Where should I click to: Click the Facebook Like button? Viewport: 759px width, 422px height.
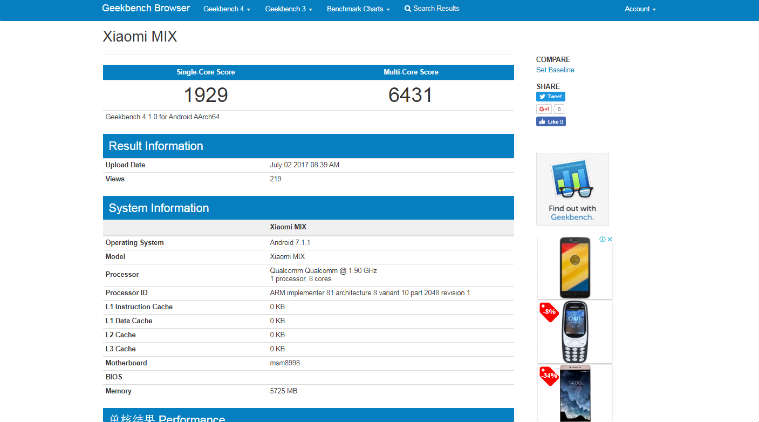tap(551, 121)
